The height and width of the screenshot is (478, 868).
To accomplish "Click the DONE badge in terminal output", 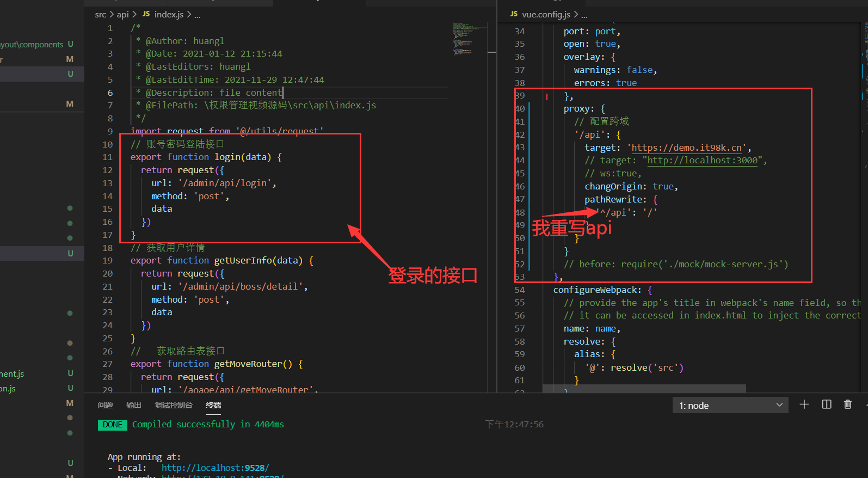I will (x=113, y=425).
